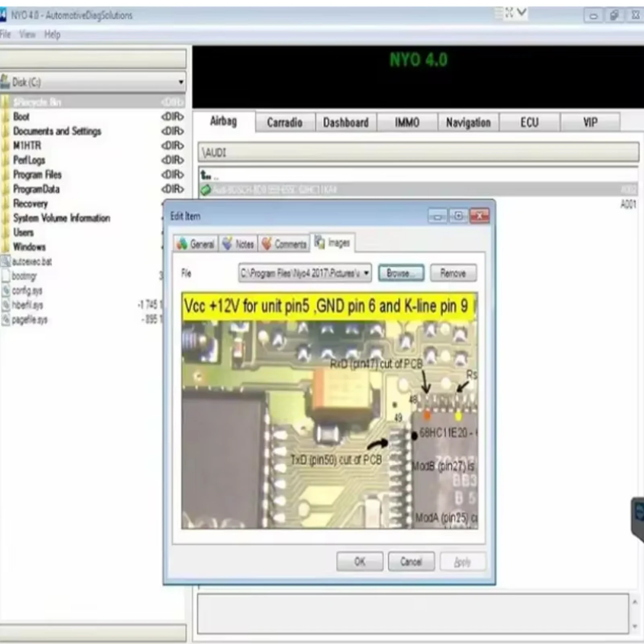Screen dimensions: 644x644
Task: Open the Notes tab in Edit Item
Action: click(239, 244)
